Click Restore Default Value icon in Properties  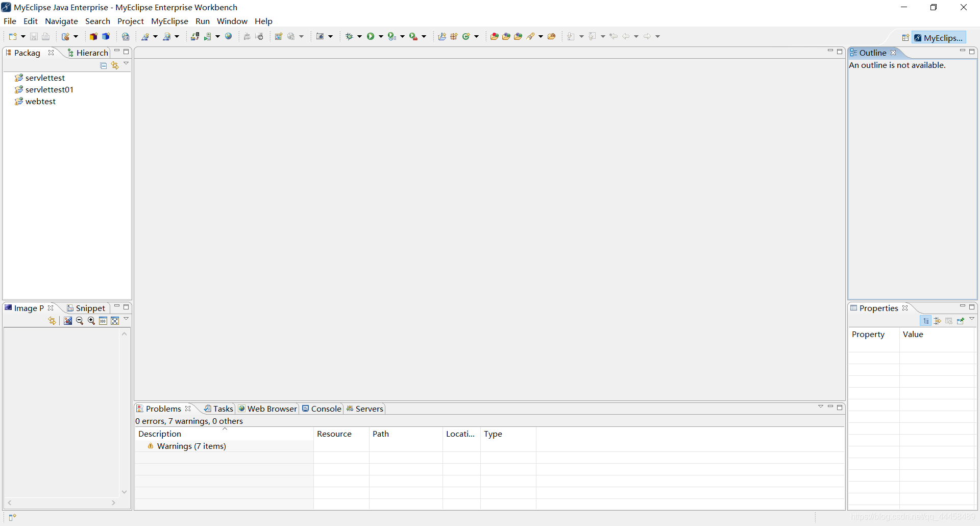tap(949, 321)
